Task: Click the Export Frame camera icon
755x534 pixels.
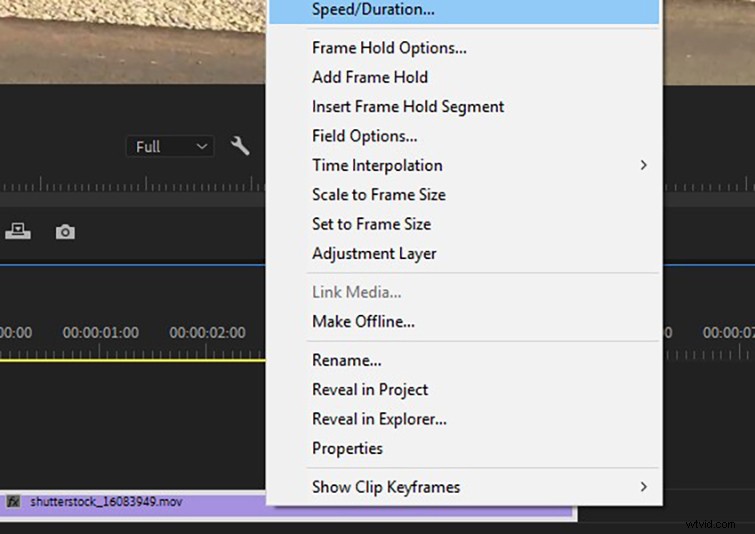Action: pyautogui.click(x=65, y=232)
